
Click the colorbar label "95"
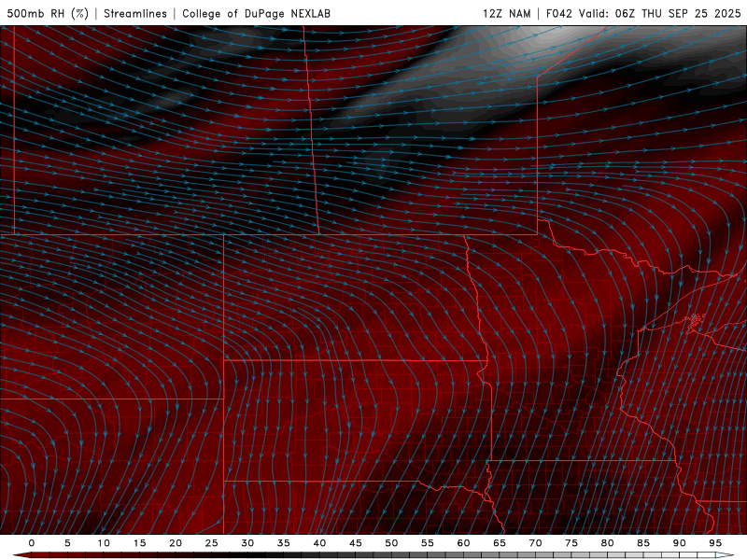pos(715,543)
